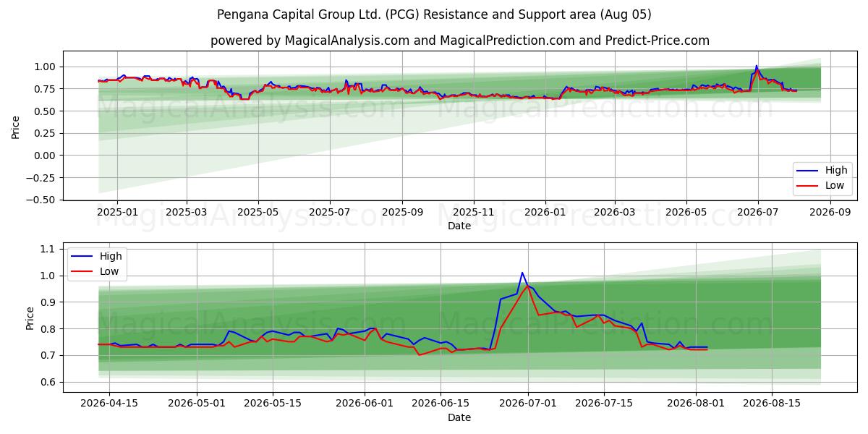Click the '0.75' y-axis tick in upper chart

coord(45,89)
